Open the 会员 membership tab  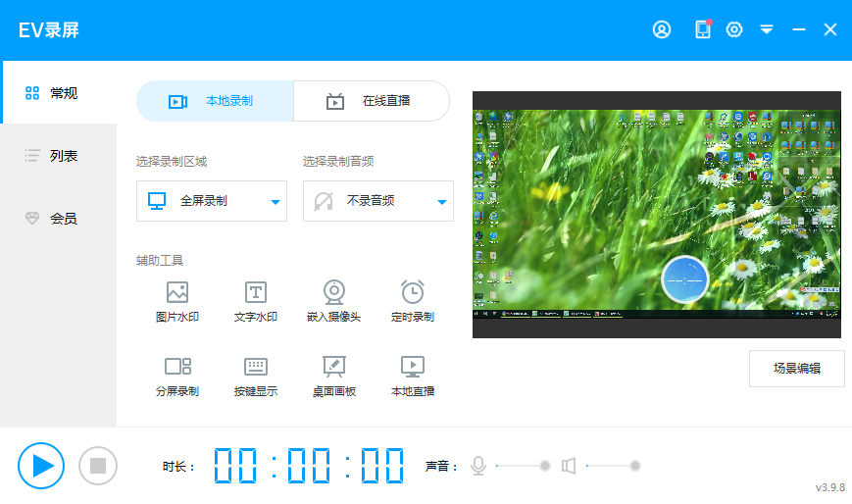[59, 219]
